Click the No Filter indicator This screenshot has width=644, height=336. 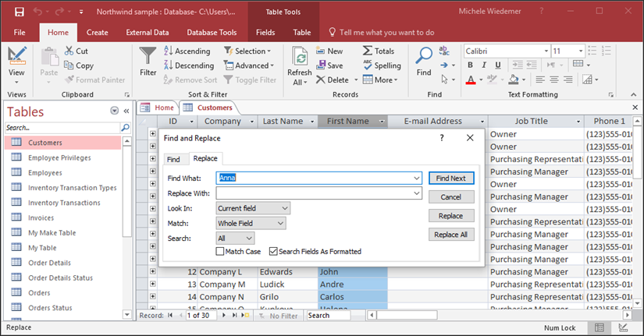click(279, 316)
